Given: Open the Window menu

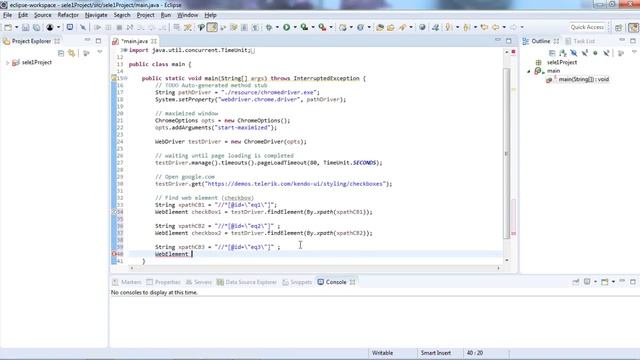Looking at the screenshot, I should (x=187, y=15).
